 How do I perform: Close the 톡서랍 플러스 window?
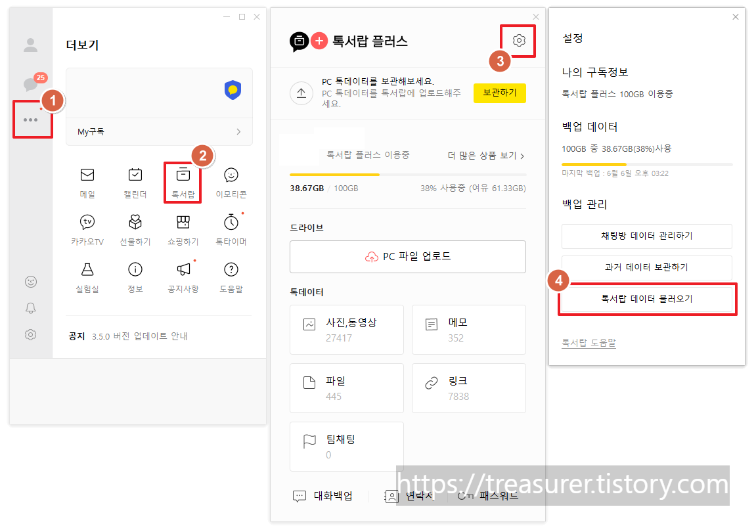pyautogui.click(x=536, y=17)
